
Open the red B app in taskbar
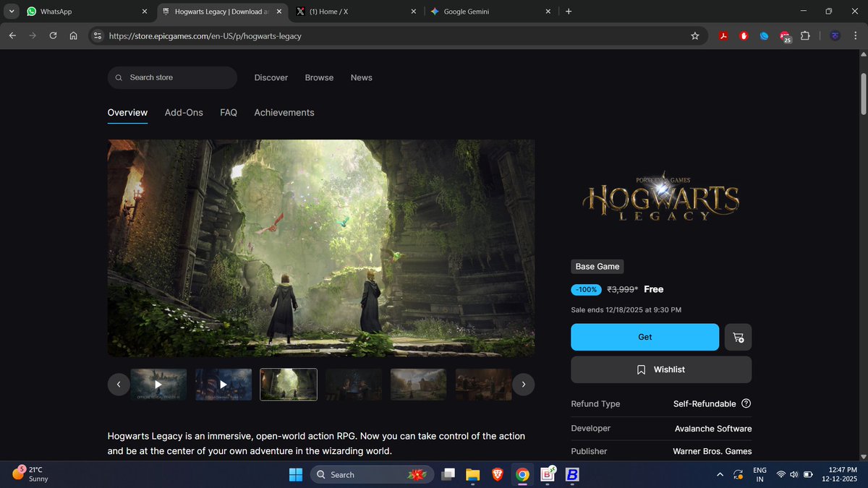tap(548, 474)
